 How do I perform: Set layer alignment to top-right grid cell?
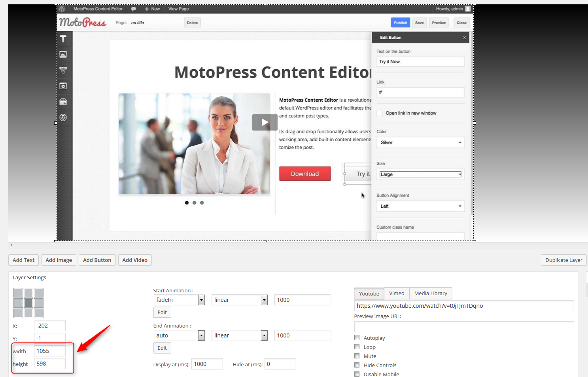(x=39, y=293)
